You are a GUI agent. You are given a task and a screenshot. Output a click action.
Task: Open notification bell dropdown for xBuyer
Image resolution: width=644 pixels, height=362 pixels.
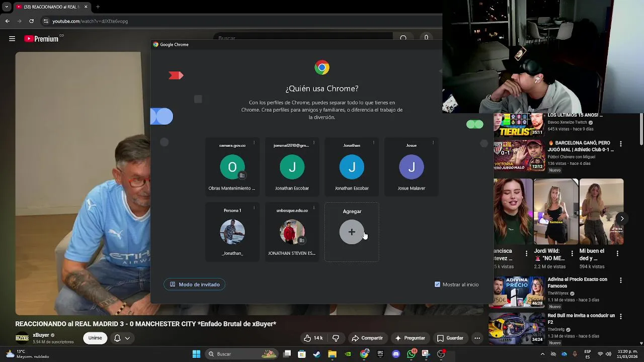coord(122,338)
